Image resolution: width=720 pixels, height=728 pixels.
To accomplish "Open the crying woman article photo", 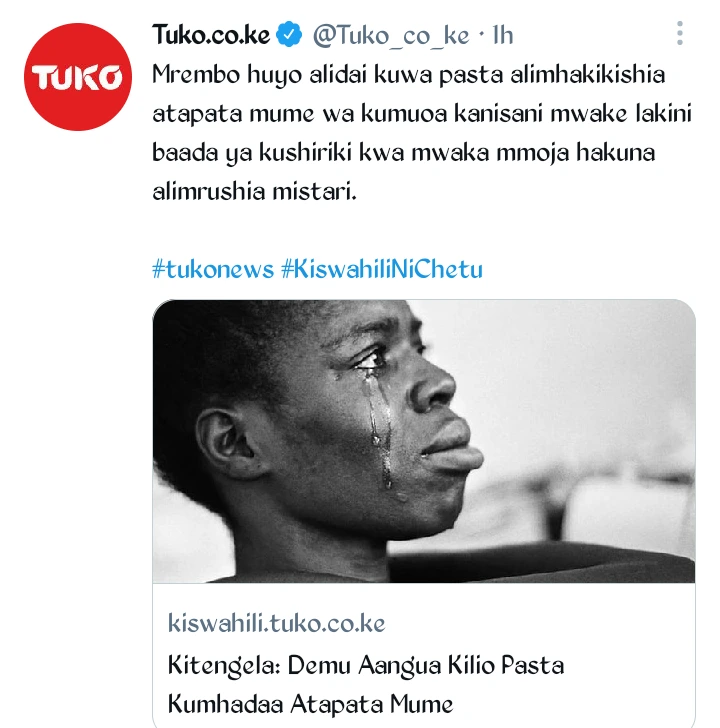I will tap(424, 441).
